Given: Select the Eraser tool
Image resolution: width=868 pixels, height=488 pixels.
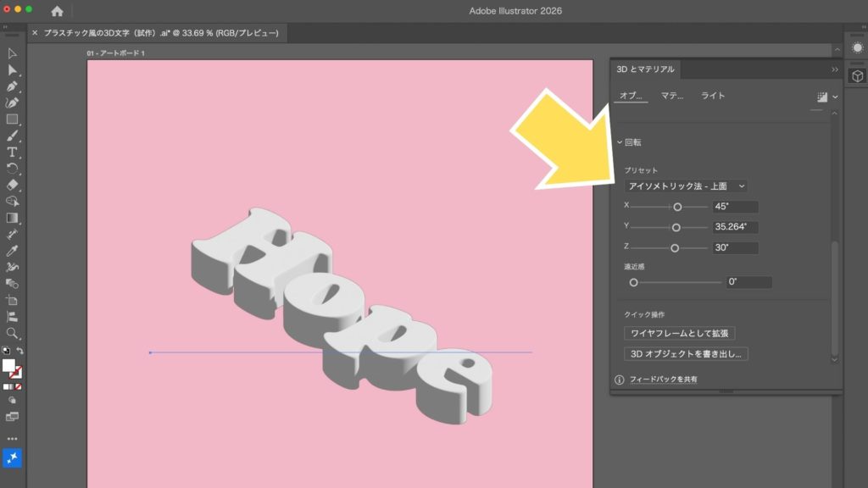Looking at the screenshot, I should coord(12,185).
